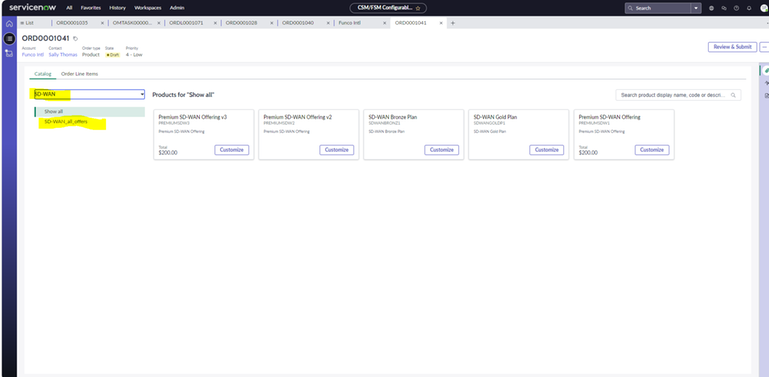Image resolution: width=769 pixels, height=377 pixels.
Task: Switch to the Order Line Items tab
Action: coord(79,74)
